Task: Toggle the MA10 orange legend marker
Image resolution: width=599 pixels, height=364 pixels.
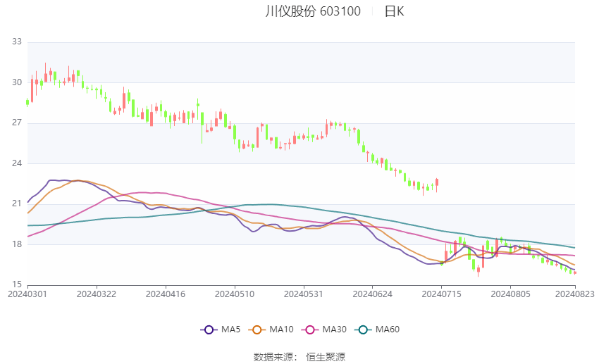Action: 257,330
